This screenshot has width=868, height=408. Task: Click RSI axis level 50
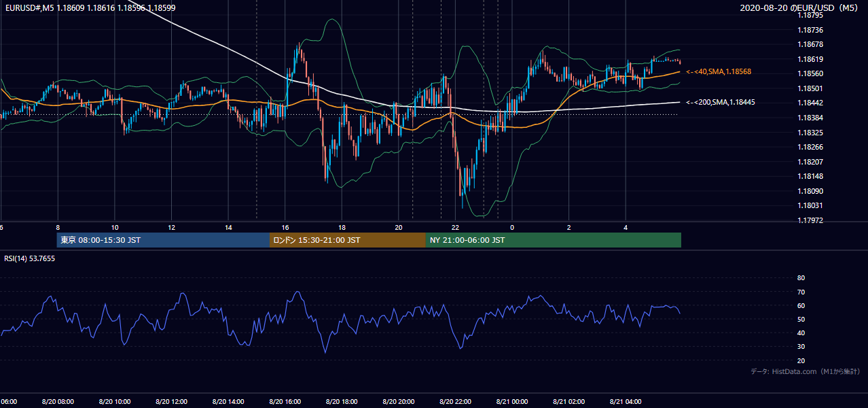tap(801, 319)
